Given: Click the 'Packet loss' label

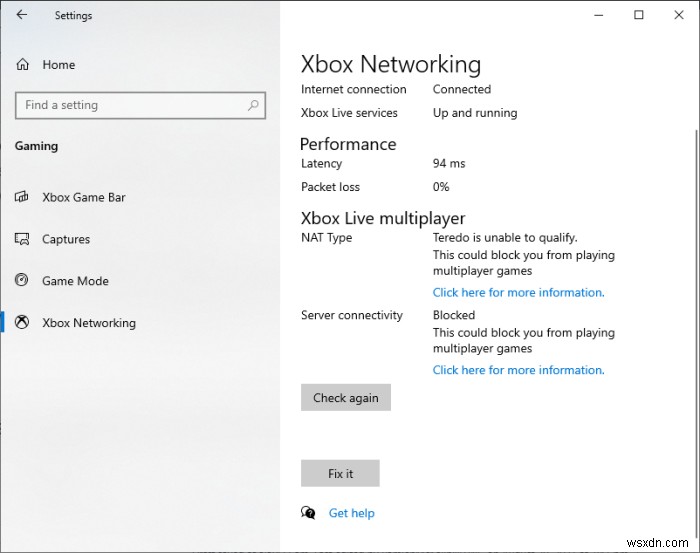Looking at the screenshot, I should point(330,187).
